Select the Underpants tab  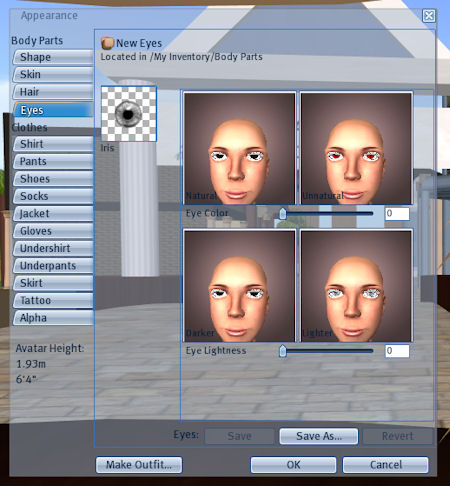click(x=53, y=266)
